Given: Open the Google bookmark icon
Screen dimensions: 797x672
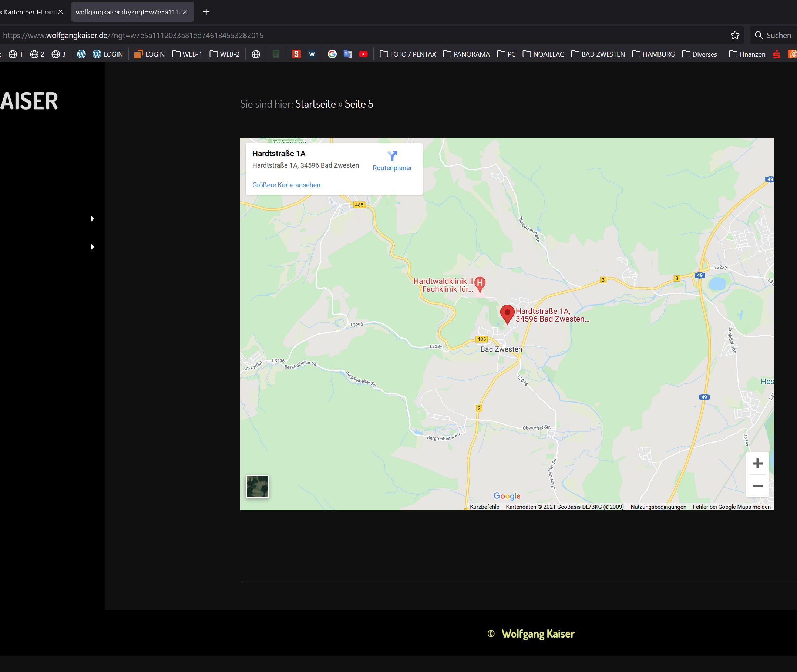Looking at the screenshot, I should coord(332,54).
